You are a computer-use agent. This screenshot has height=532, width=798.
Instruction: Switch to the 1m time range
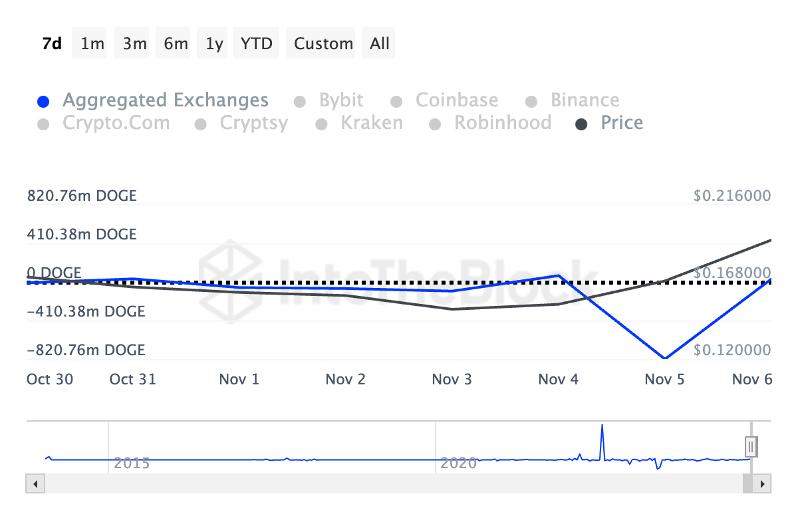click(92, 44)
